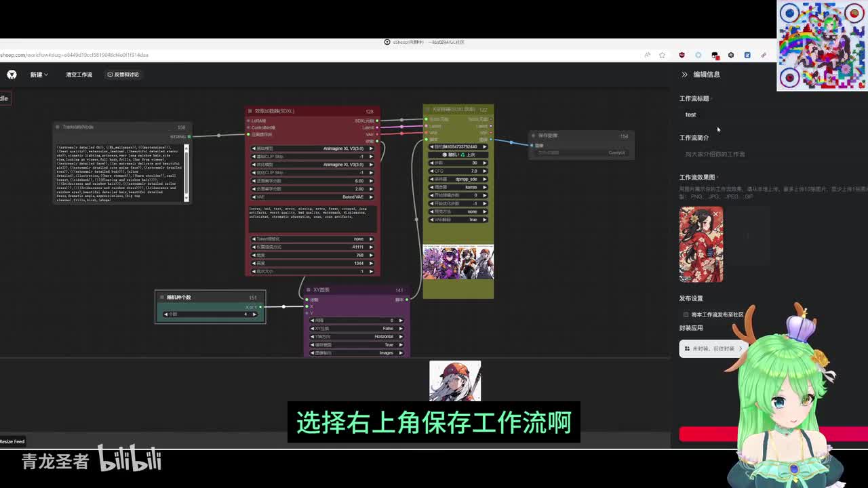The height and width of the screenshot is (488, 868).
Task: Open the 新建 dropdown menu
Action: point(39,75)
